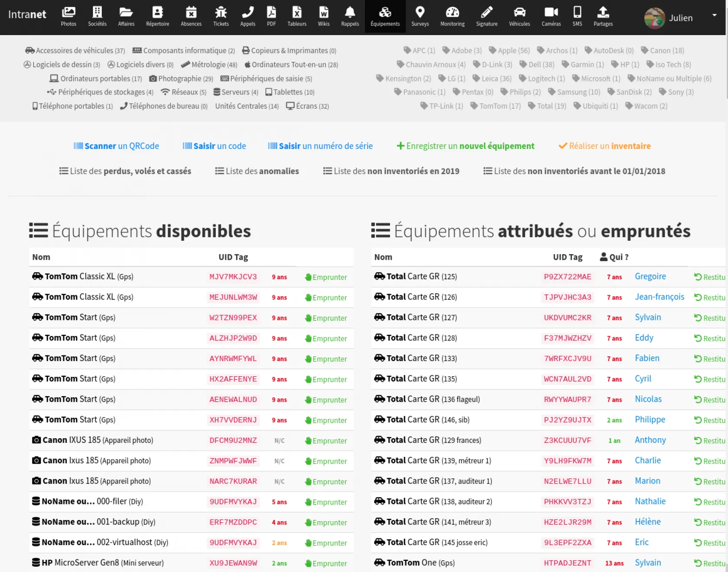728x572 pixels.
Task: Borrow the first TomTom Classic XL
Action: pyautogui.click(x=326, y=277)
